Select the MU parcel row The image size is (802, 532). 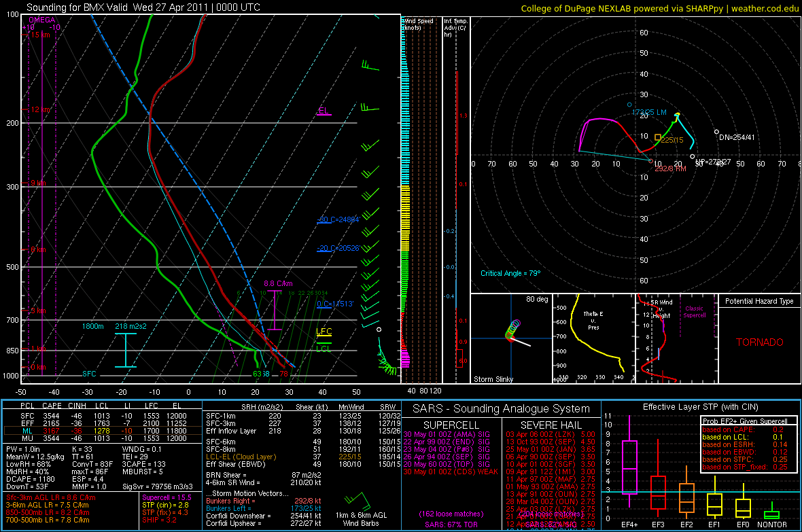(x=102, y=438)
